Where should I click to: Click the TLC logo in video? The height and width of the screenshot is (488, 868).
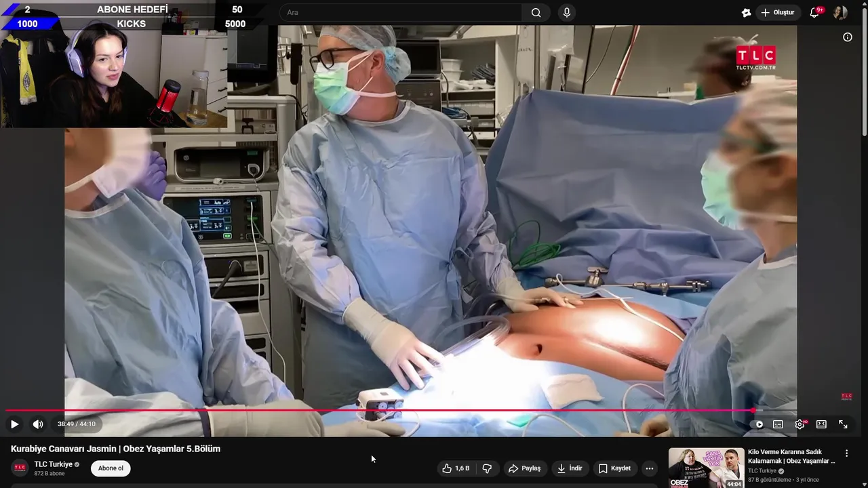[756, 58]
